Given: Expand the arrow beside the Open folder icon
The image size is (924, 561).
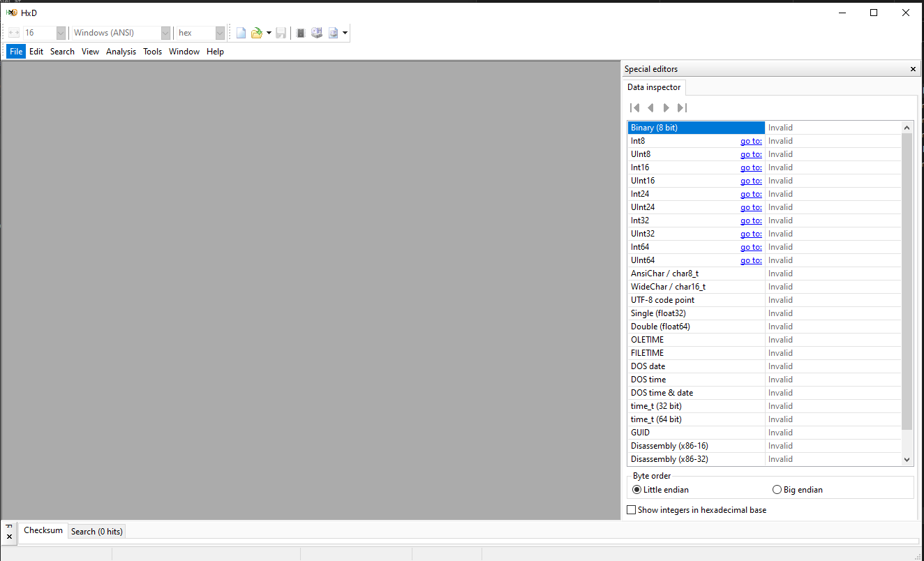Looking at the screenshot, I should (x=269, y=33).
